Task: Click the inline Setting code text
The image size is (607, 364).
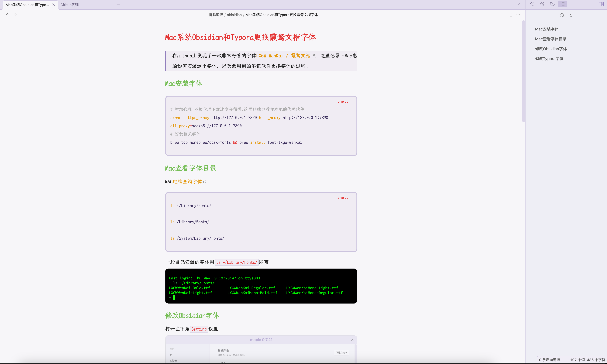Action: click(199, 329)
